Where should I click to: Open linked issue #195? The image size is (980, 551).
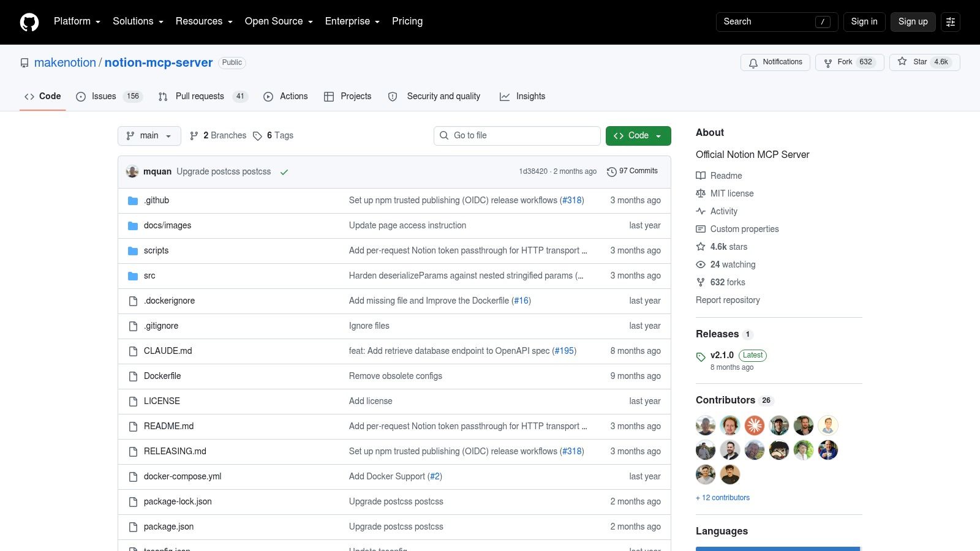[x=565, y=351]
